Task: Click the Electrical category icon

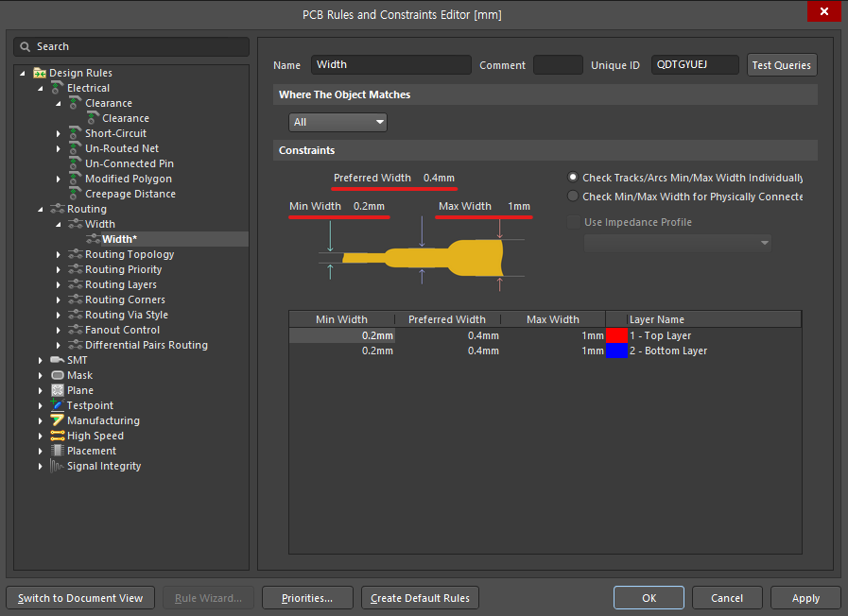Action: pos(57,88)
